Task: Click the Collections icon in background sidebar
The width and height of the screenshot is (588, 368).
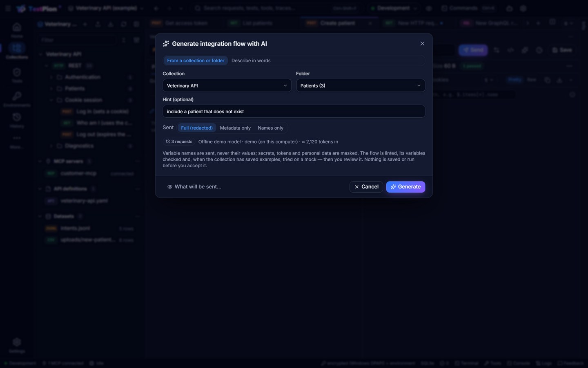Action: (17, 51)
